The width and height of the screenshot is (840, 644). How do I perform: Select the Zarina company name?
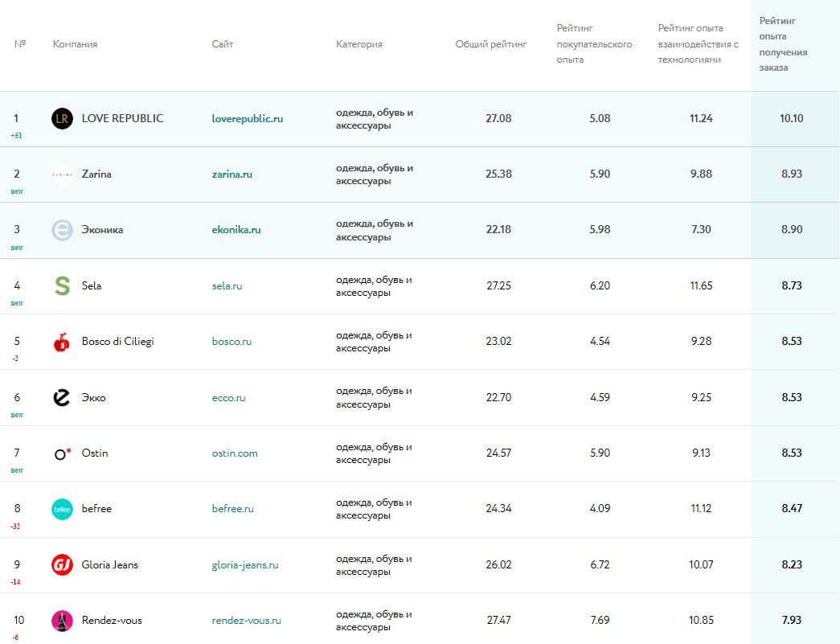pos(96,174)
